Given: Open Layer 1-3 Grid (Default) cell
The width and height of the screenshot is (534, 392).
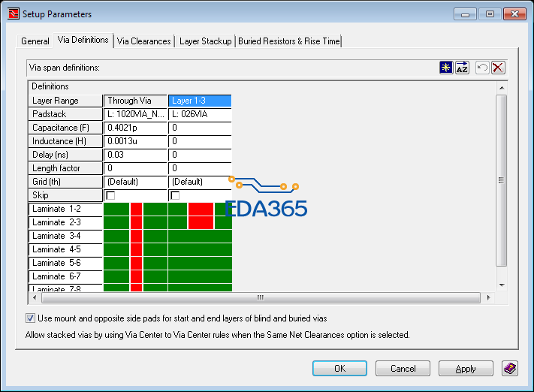Looking at the screenshot, I should tap(200, 182).
